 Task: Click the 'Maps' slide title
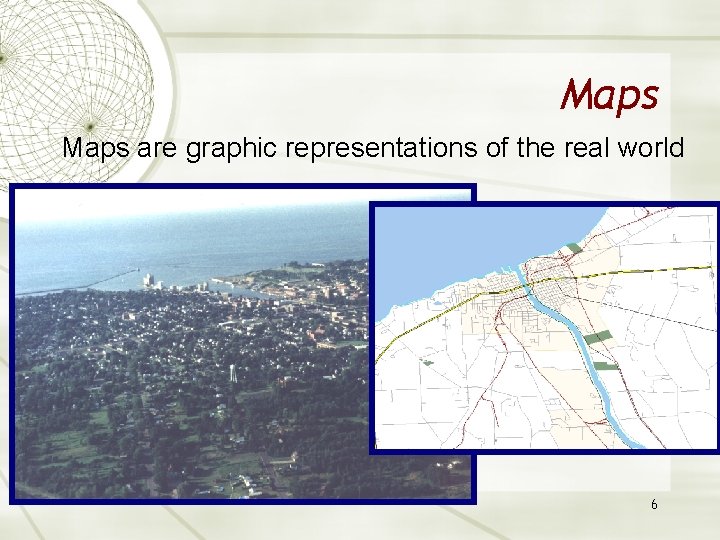[609, 96]
